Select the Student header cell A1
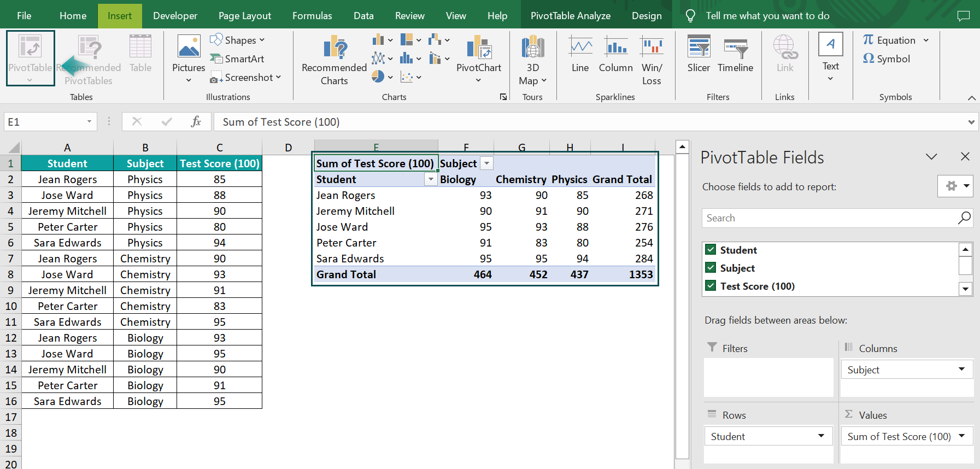 click(67, 163)
